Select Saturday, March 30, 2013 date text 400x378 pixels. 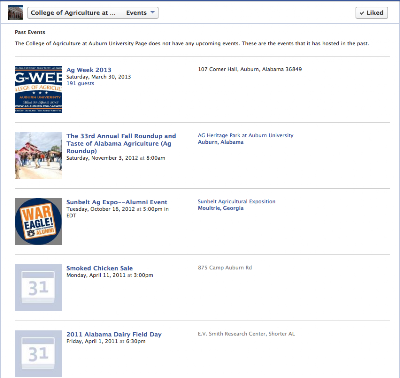[x=99, y=77]
